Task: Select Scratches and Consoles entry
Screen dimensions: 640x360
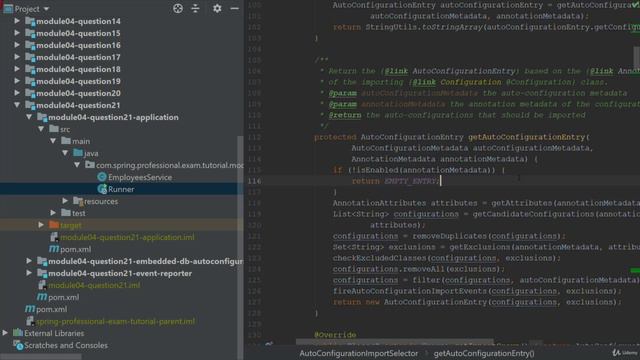Action: tap(66, 345)
